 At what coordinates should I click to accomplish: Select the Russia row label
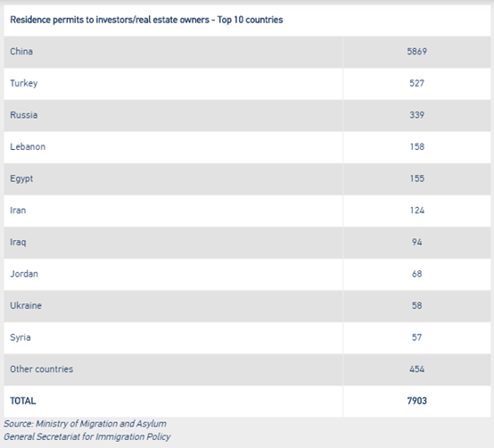coord(24,115)
